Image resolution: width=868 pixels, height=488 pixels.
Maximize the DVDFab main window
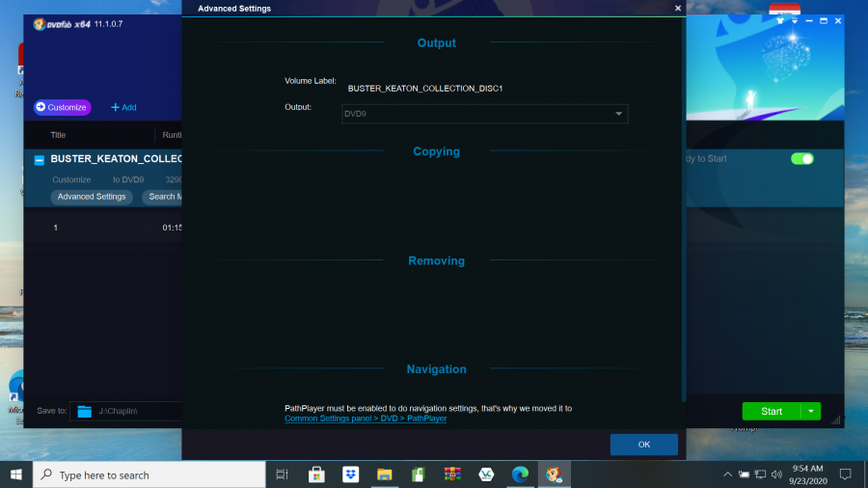(824, 20)
